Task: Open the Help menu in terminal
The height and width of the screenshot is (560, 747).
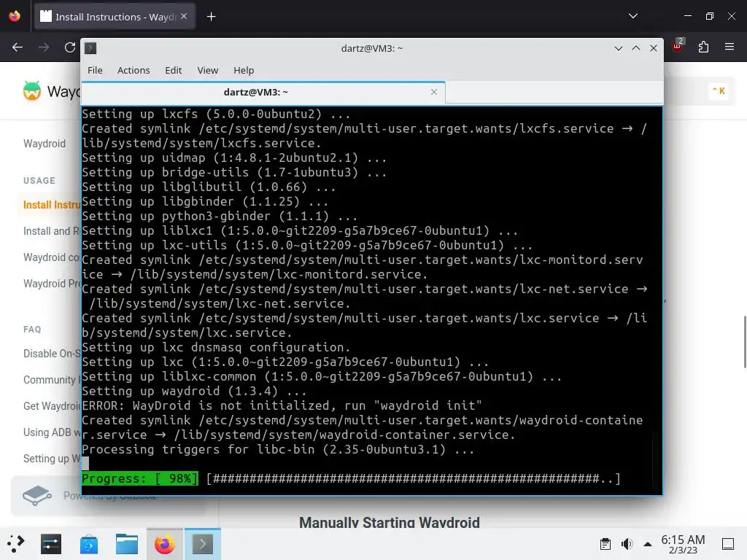Action: click(x=244, y=70)
